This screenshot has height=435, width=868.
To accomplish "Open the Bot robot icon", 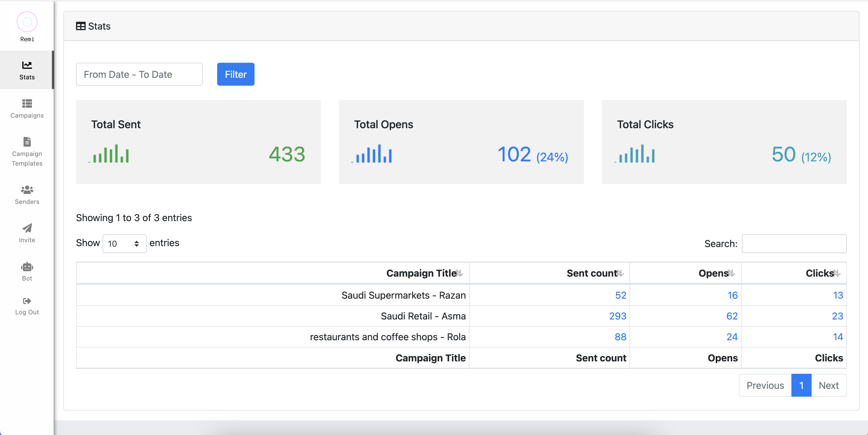I will pos(27,267).
